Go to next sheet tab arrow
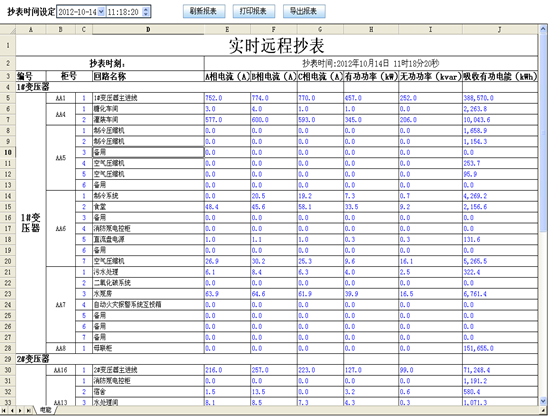Screen dimensions: 554x420 20,410
